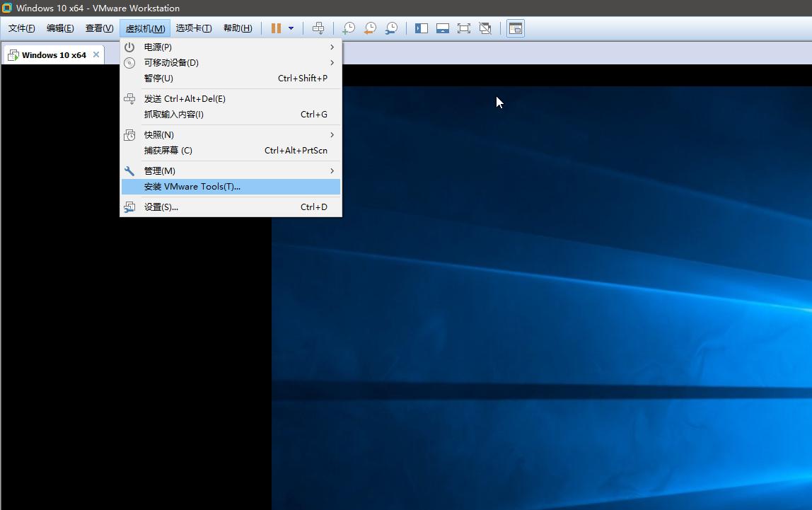
Task: Enter full screen mode via toolbar
Action: click(464, 28)
